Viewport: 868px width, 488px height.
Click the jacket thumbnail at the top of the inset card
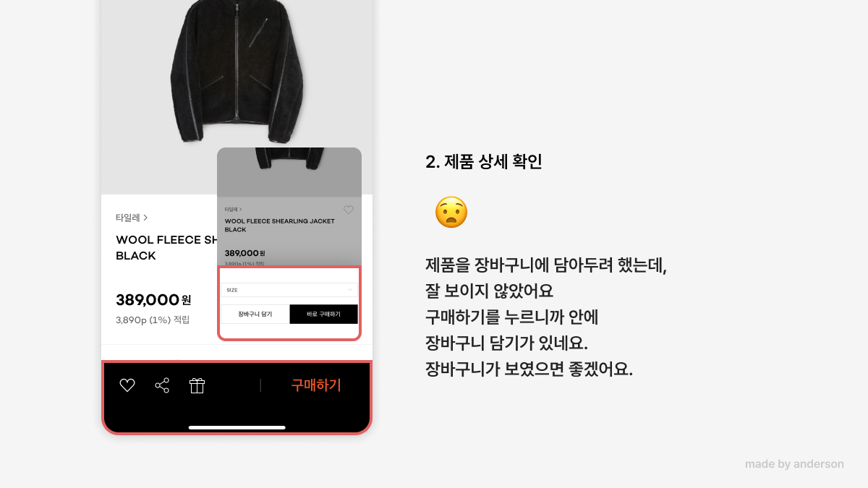click(289, 159)
